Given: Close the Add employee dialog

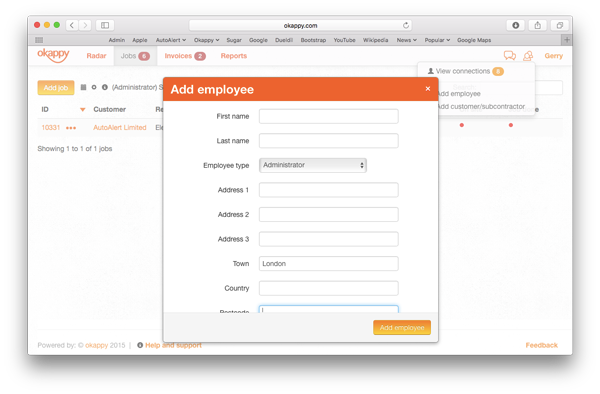Looking at the screenshot, I should click(x=428, y=89).
